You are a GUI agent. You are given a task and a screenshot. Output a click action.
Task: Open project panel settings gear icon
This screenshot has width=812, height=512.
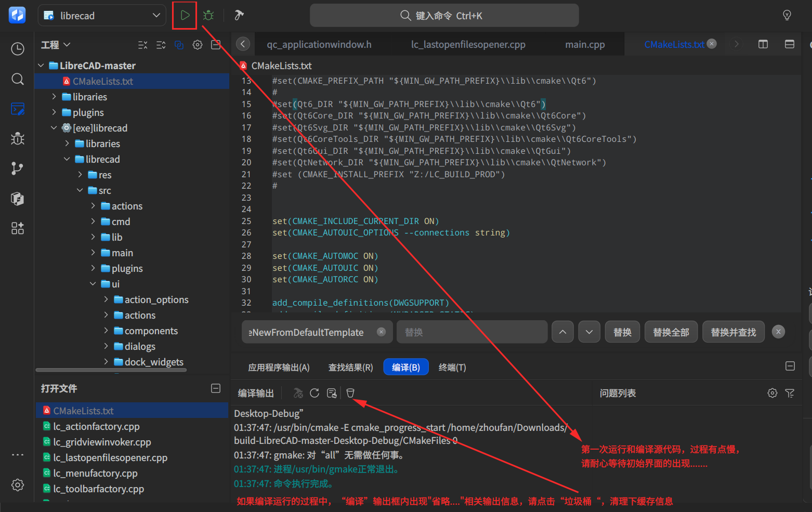198,45
